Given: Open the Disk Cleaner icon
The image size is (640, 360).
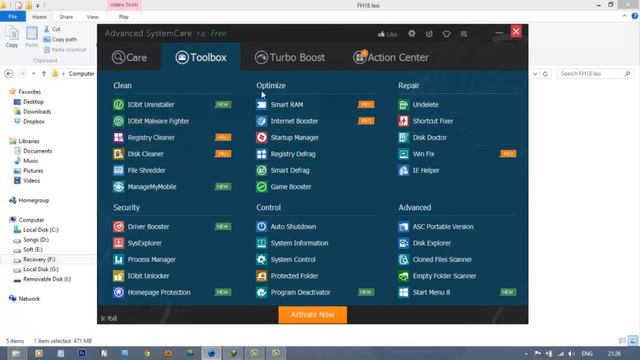Looking at the screenshot, I should [x=118, y=154].
